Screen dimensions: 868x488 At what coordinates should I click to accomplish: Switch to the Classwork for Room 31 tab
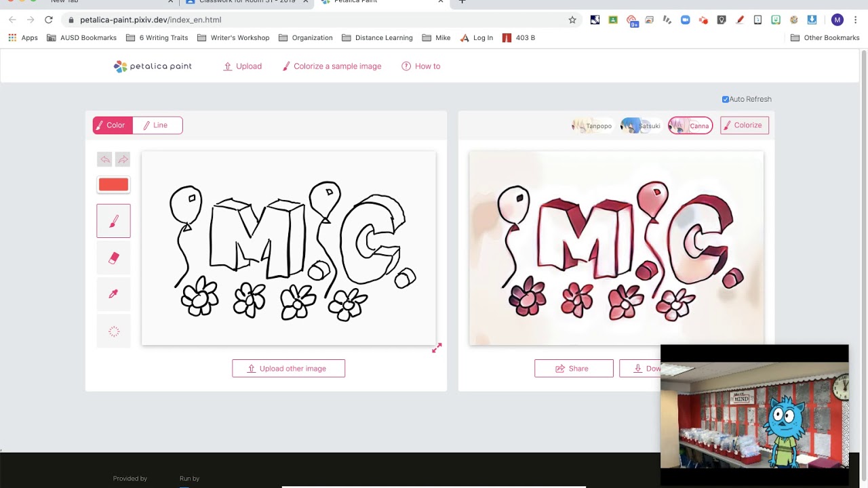pos(247,3)
